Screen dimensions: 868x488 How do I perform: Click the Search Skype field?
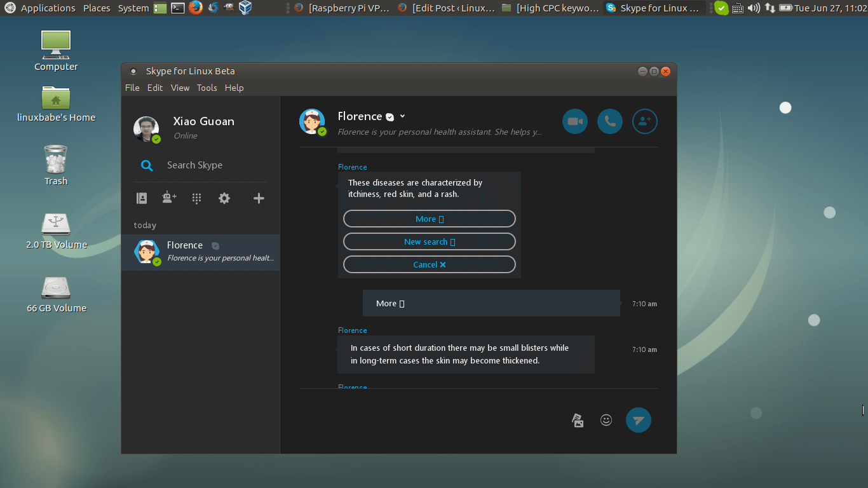pyautogui.click(x=194, y=165)
